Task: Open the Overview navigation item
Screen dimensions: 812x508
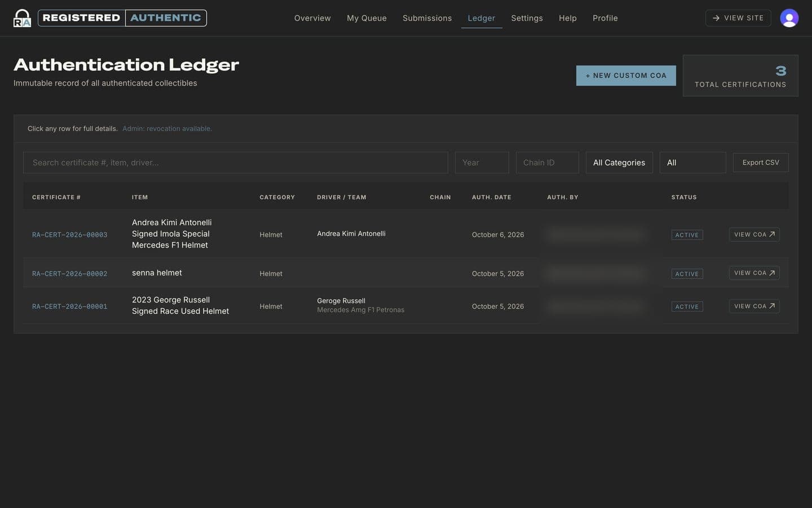Action: click(x=312, y=18)
